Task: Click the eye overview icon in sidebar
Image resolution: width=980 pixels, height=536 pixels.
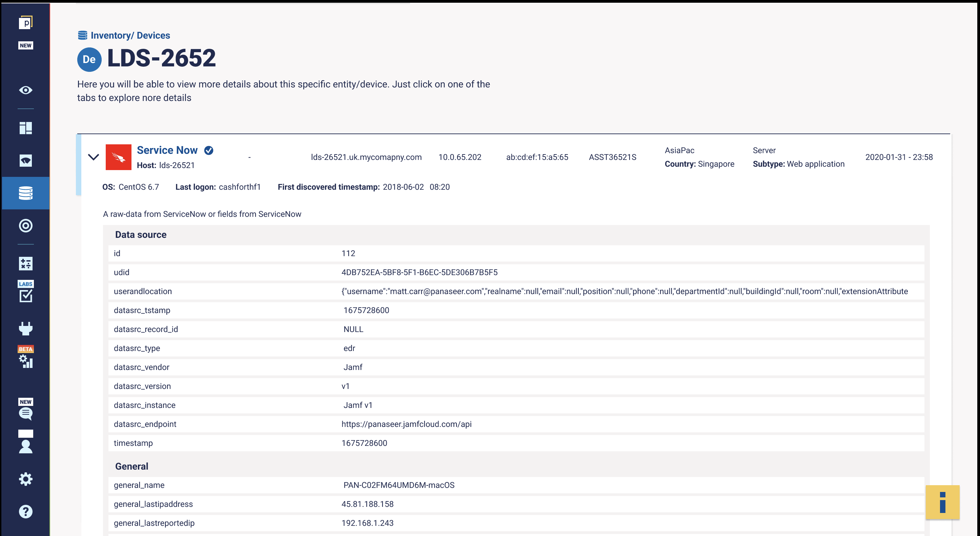Action: [x=25, y=90]
